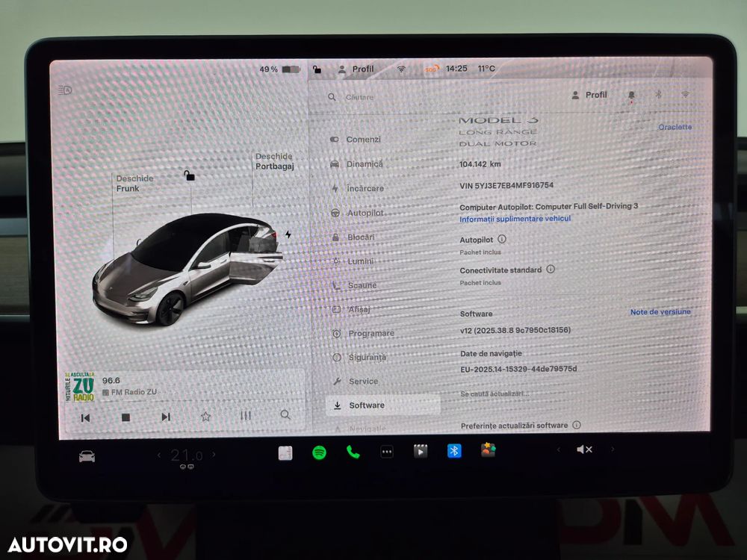Open the Comenzi settings menu
Viewport: 747px width, 560px height.
(356, 140)
